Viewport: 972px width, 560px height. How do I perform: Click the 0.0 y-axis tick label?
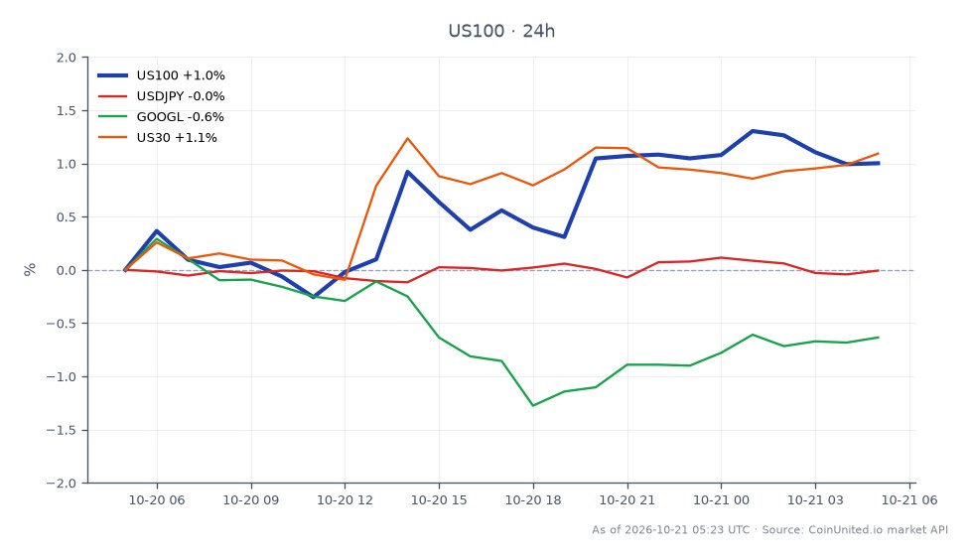click(x=67, y=270)
